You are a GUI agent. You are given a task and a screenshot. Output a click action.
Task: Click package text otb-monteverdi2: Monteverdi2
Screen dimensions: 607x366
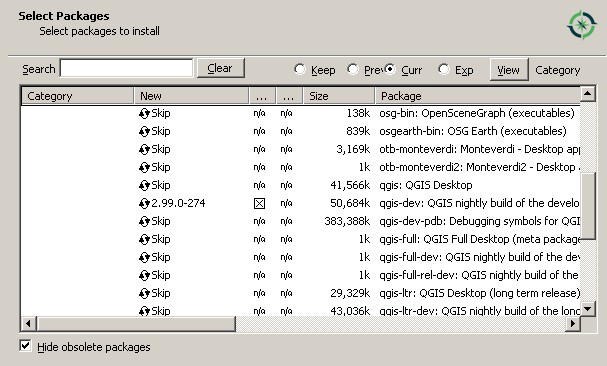click(479, 168)
